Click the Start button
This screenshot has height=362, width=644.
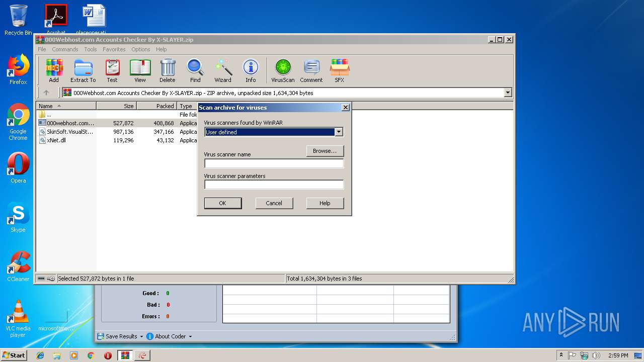point(14,355)
